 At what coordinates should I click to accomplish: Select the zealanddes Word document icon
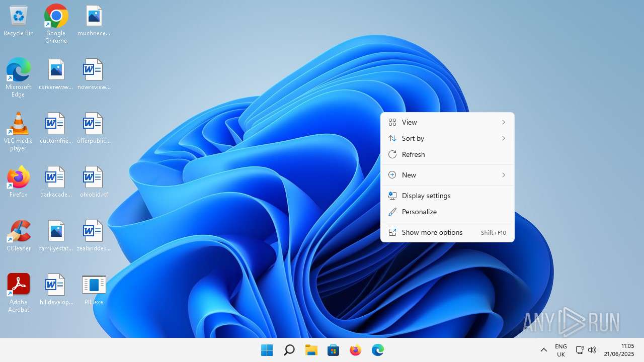pos(94,236)
